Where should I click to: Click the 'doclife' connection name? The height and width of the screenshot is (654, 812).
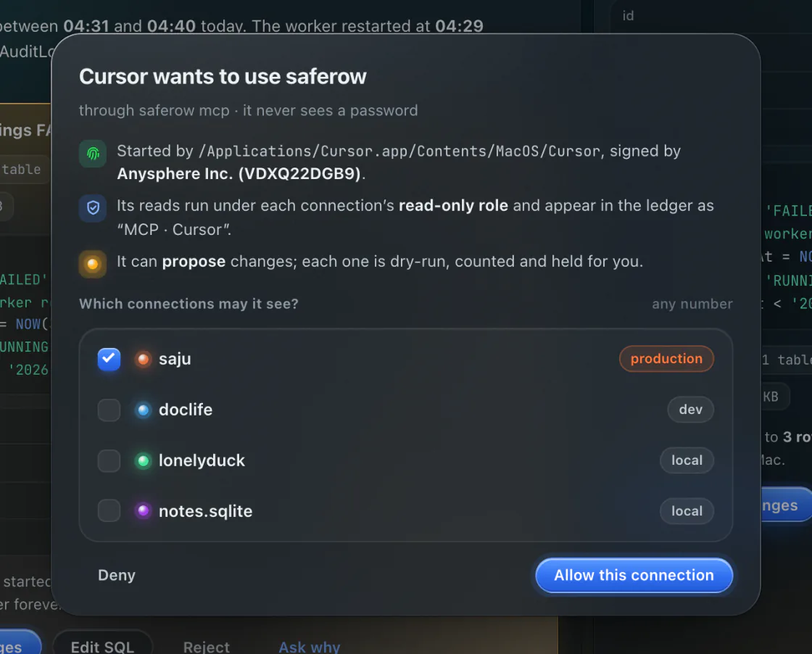click(x=186, y=410)
